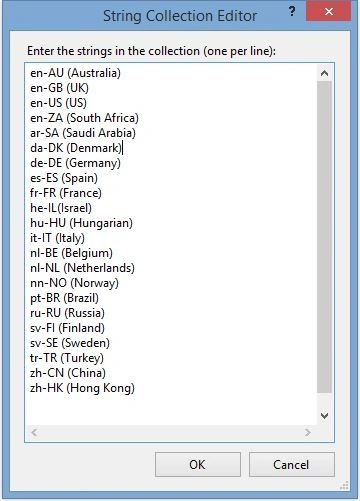Click the vertical scrollbar down arrow
The height and width of the screenshot is (501, 360).
(324, 415)
